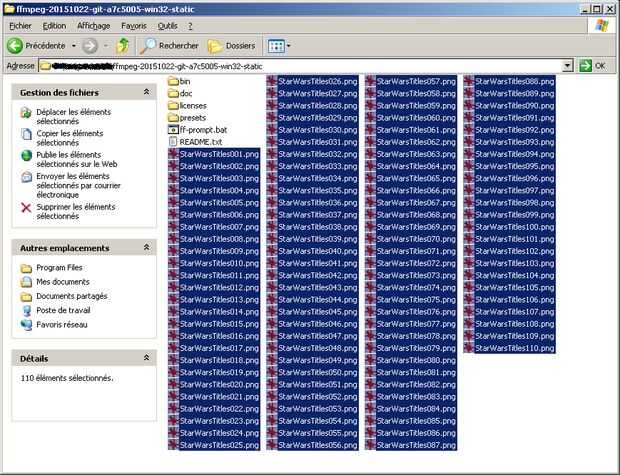Click the green Précédente back arrow icon
This screenshot has width=620, height=475.
click(15, 46)
